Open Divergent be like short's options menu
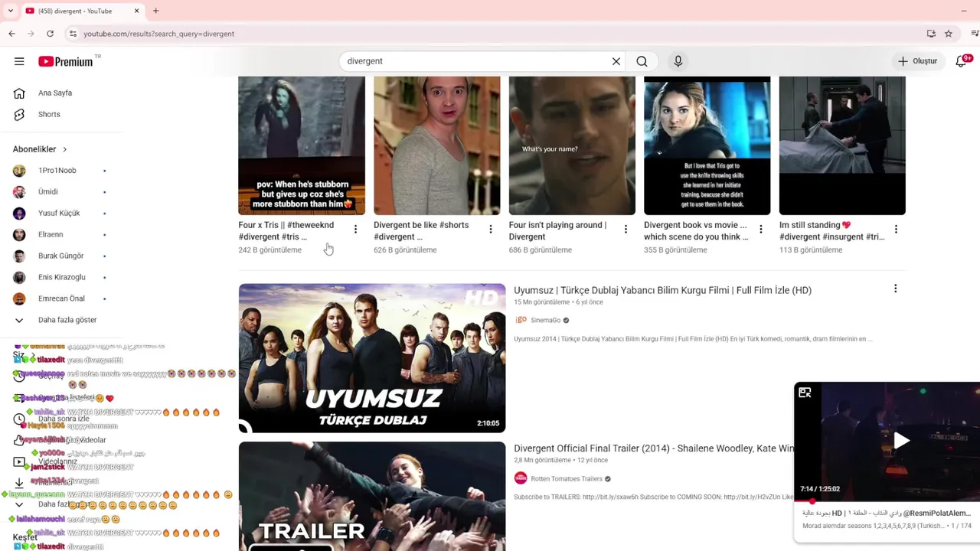This screenshot has width=980, height=551. click(x=491, y=230)
